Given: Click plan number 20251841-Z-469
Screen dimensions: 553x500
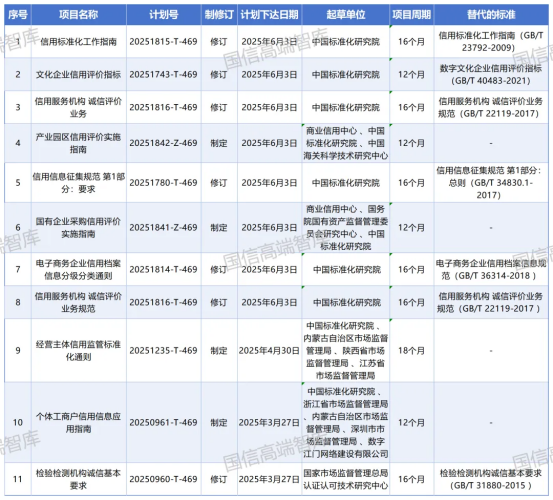Looking at the screenshot, I should [163, 228].
